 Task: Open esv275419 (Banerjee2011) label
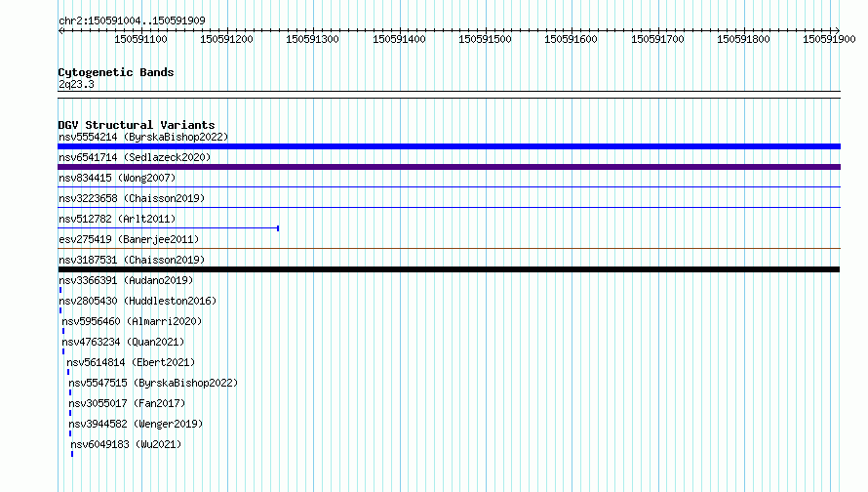click(129, 239)
